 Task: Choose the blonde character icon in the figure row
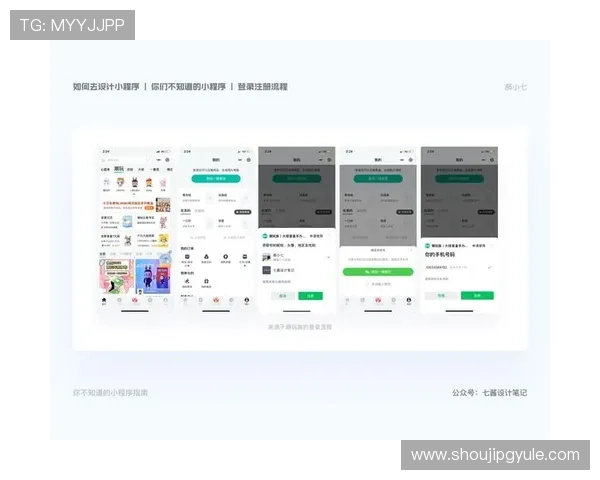[x=121, y=183]
